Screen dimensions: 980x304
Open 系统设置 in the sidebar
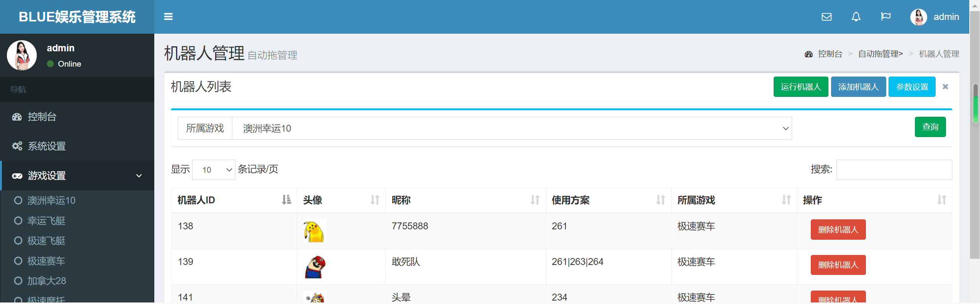pos(77,146)
